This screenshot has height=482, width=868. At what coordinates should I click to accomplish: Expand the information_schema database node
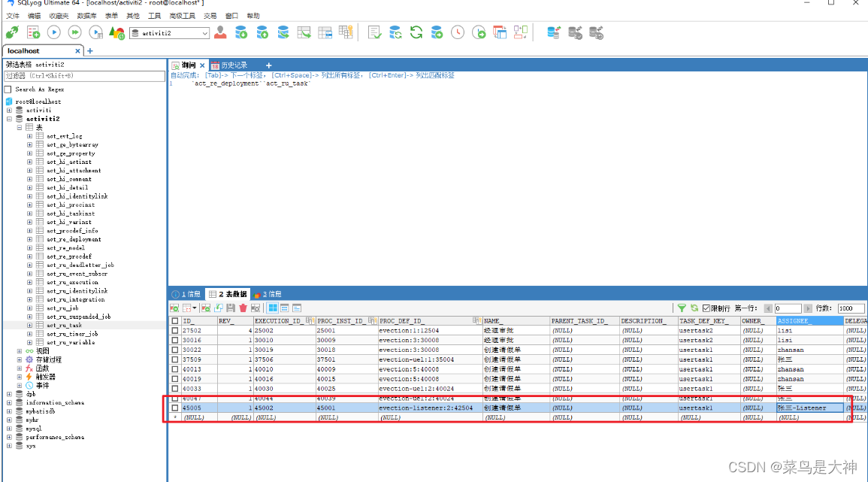[10, 403]
